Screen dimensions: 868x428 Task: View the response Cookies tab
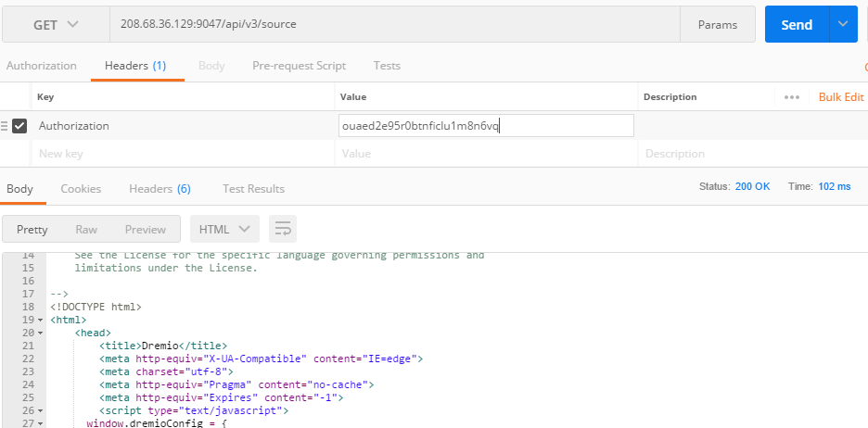pos(81,189)
